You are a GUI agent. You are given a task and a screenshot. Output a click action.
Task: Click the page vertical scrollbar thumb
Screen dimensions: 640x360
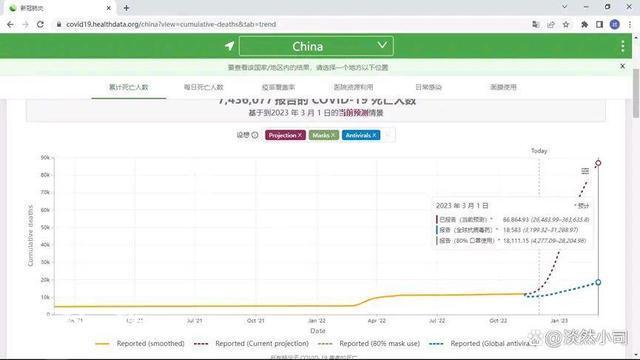coord(636,93)
